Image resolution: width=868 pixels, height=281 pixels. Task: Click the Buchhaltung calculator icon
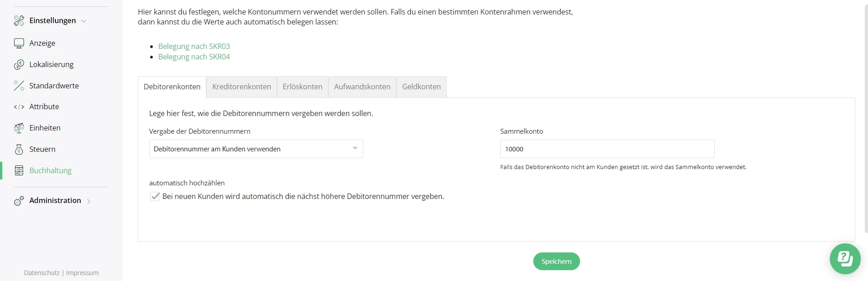pos(19,170)
